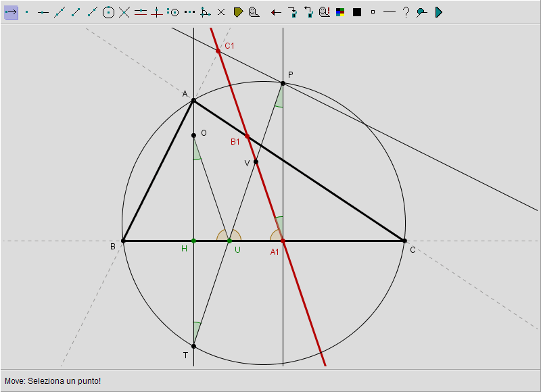Select the Point tool
This screenshot has height=392, width=541.
27,12
